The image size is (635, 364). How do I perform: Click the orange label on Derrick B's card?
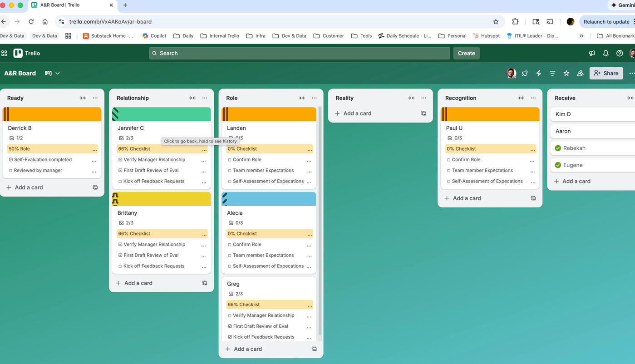[52, 114]
